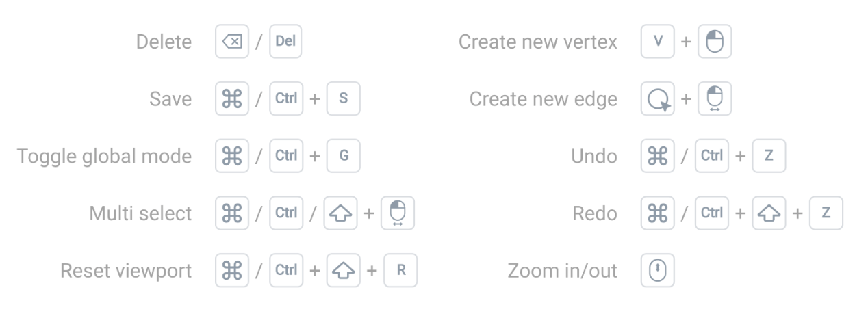Click the mouse drag icon in Multi select row
Screen dimensions: 868x331
click(x=397, y=213)
